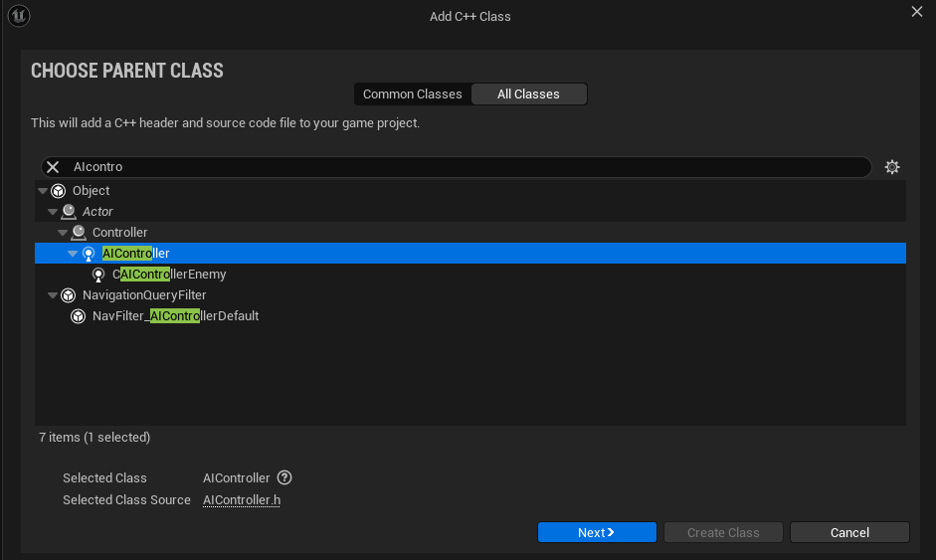The image size is (936, 560).
Task: Click the selected class name AIController text
Action: pyautogui.click(x=237, y=478)
